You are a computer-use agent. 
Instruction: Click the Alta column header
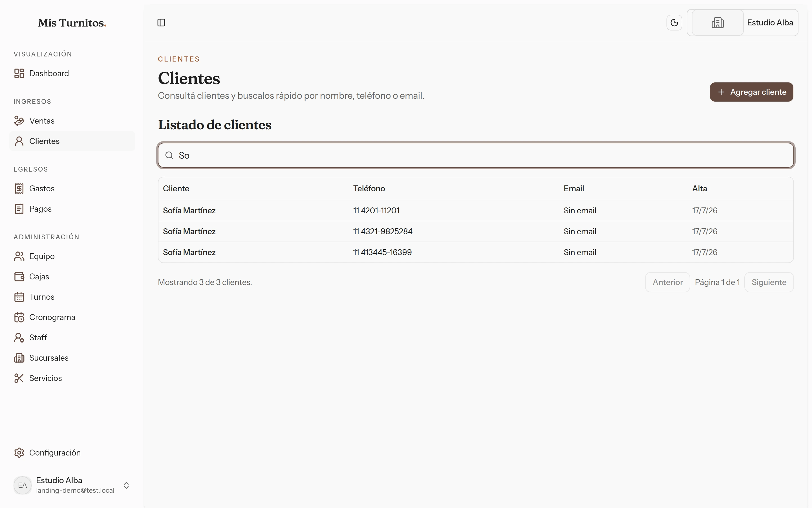point(699,189)
